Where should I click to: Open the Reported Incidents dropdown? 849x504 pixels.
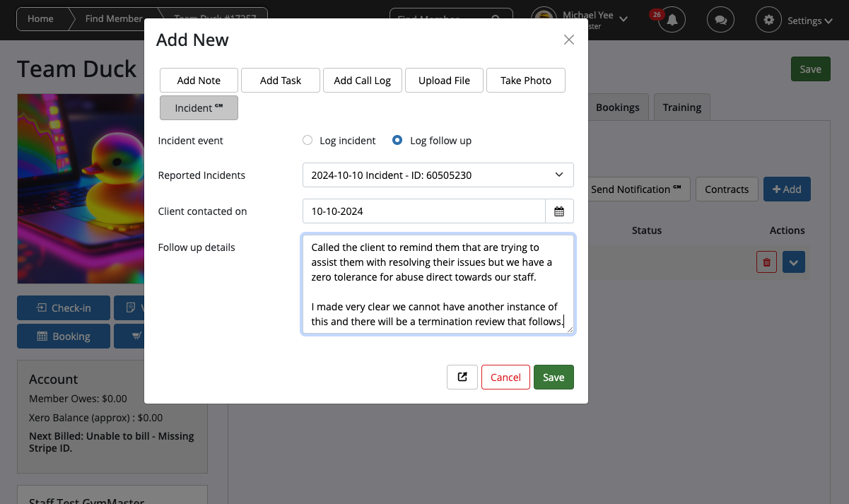438,175
